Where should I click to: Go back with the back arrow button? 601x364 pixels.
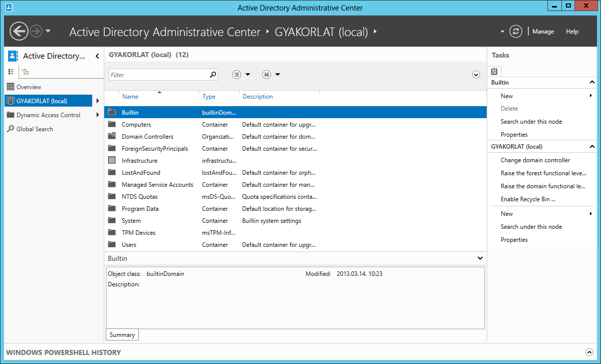click(x=19, y=31)
